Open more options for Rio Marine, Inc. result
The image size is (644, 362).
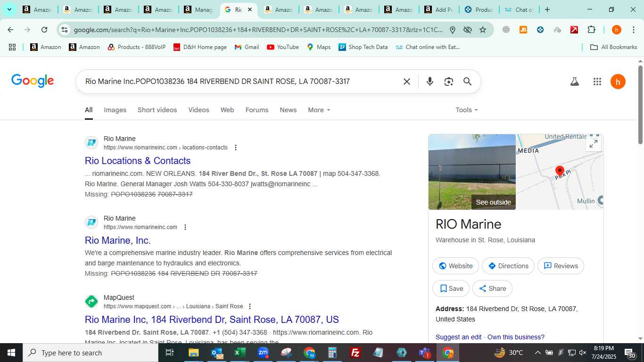[x=185, y=227]
